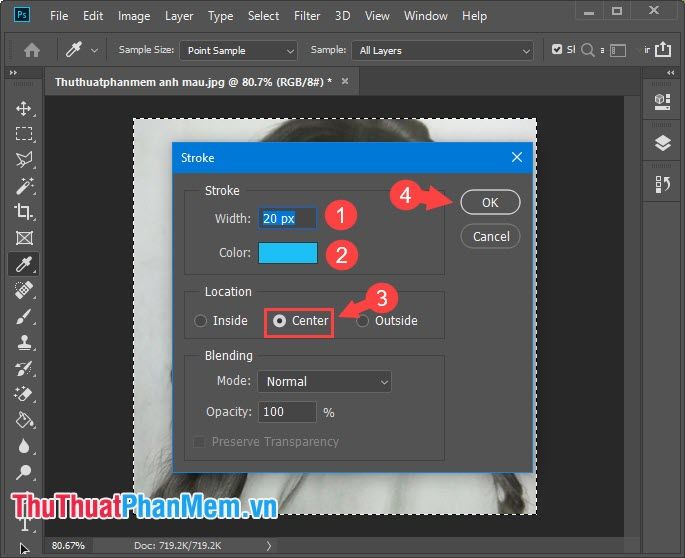Confirm Stroke dialog with OK
The height and width of the screenshot is (558, 685).
tap(490, 202)
